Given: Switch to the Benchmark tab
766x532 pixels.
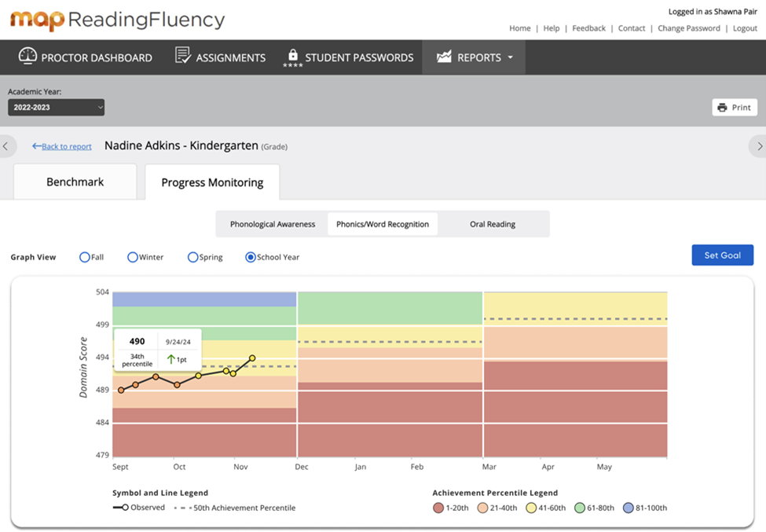Looking at the screenshot, I should click(x=75, y=182).
